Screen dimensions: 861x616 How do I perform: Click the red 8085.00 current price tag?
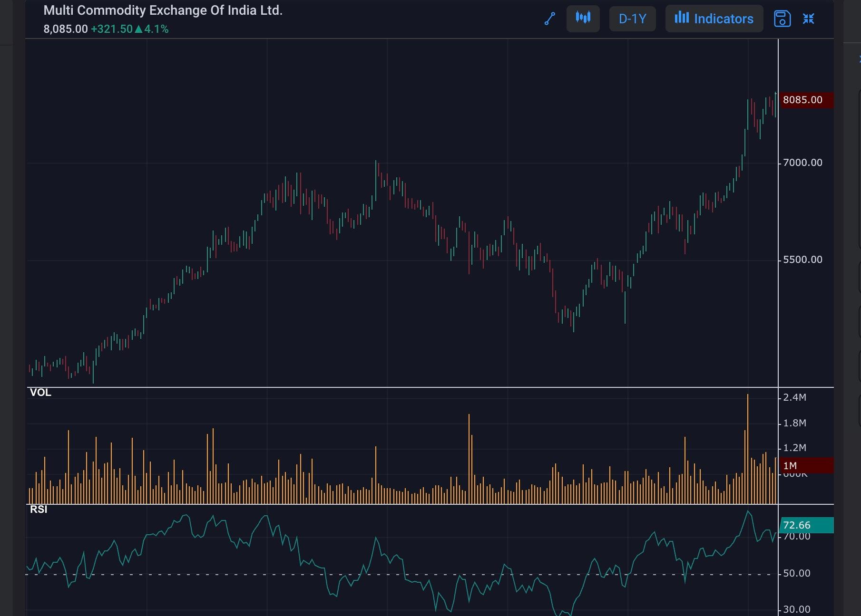click(806, 100)
